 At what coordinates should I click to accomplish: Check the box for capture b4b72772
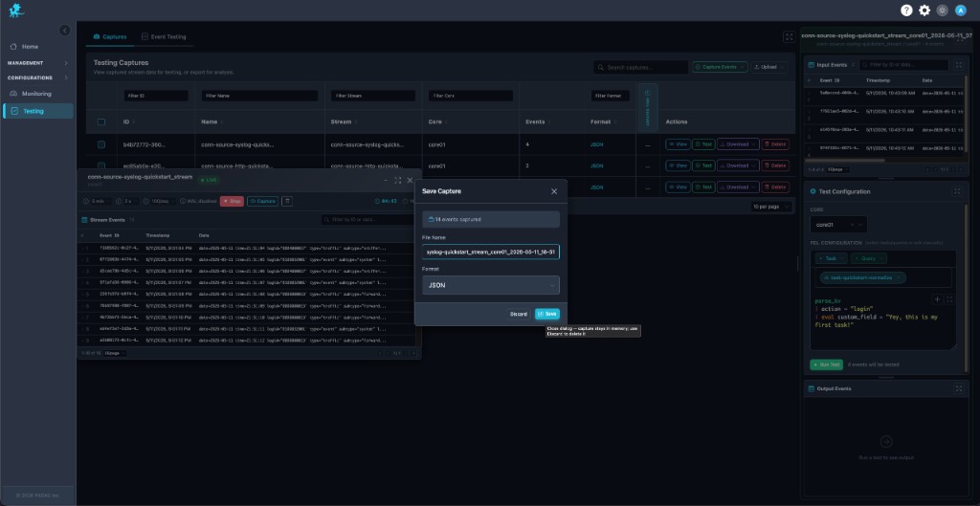tap(101, 145)
